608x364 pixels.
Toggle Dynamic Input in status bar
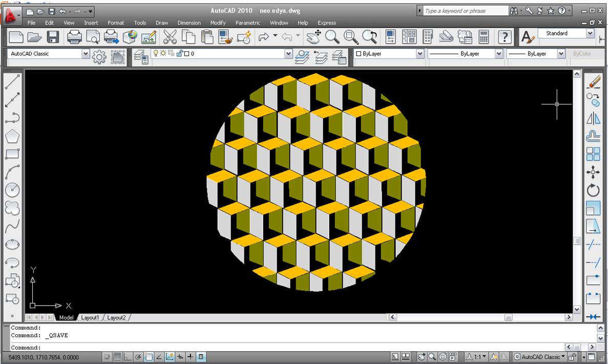(x=180, y=357)
